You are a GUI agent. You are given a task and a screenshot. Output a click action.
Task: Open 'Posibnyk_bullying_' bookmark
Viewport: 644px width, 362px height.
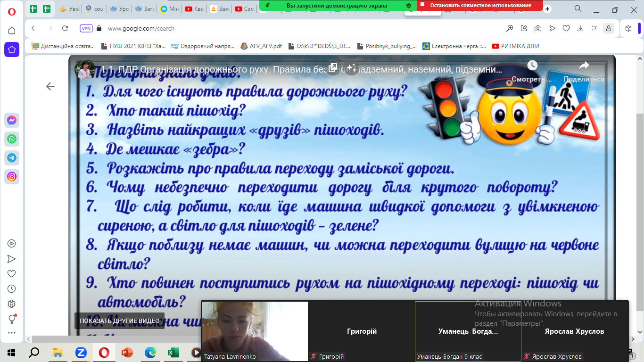click(387, 46)
